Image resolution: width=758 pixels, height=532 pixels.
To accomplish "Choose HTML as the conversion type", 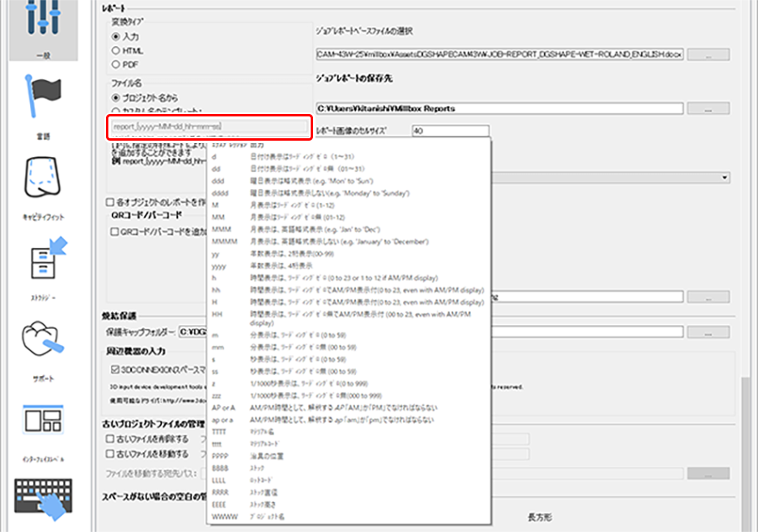I will click(x=116, y=50).
